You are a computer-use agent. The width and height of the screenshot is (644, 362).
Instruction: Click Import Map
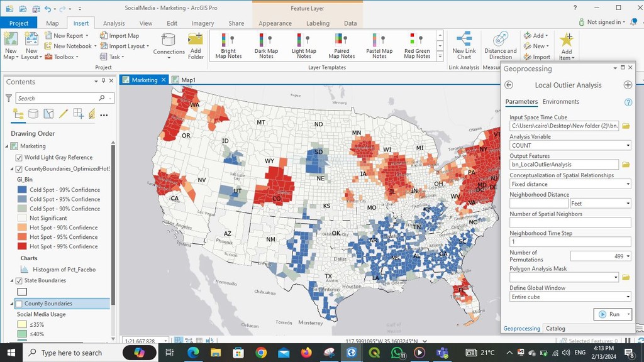119,36
